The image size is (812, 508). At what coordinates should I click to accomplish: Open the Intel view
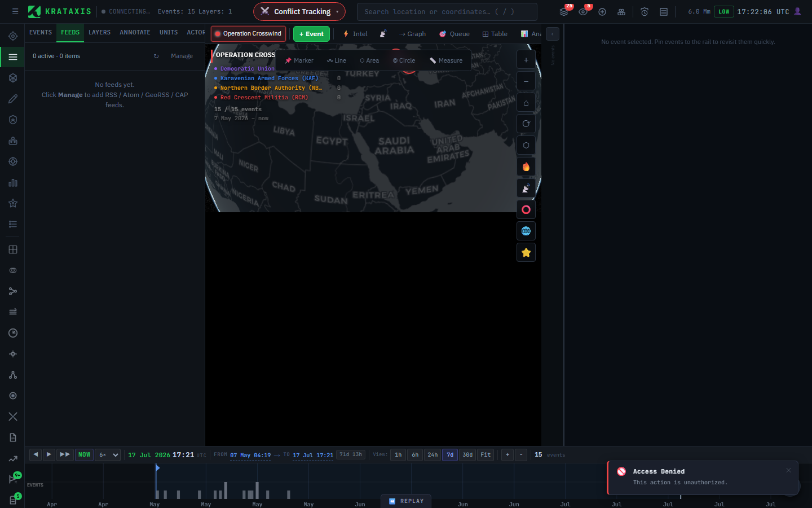tap(355, 34)
